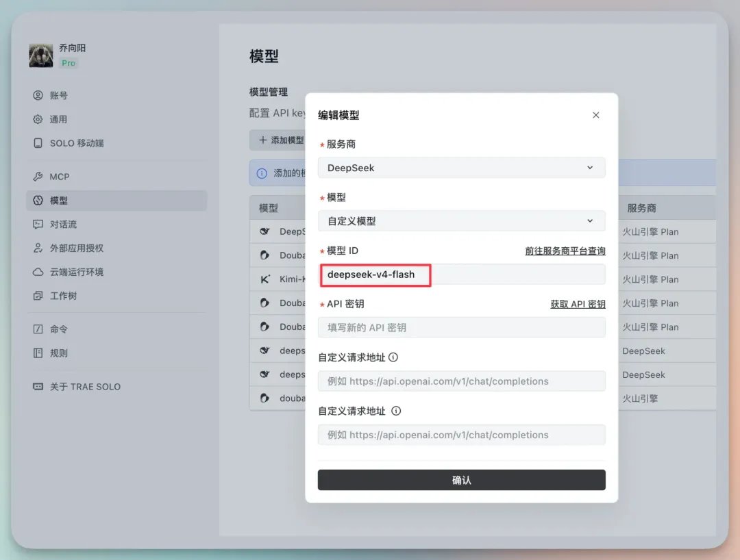The width and height of the screenshot is (740, 560).
Task: Click the info icon beside the first 自定义请求地址 label
Action: click(393, 357)
